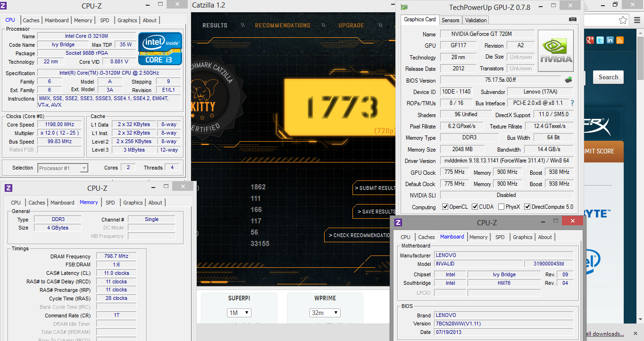Click the GPU-Z title bar app icon
This screenshot has height=341, width=644.
tap(404, 7)
